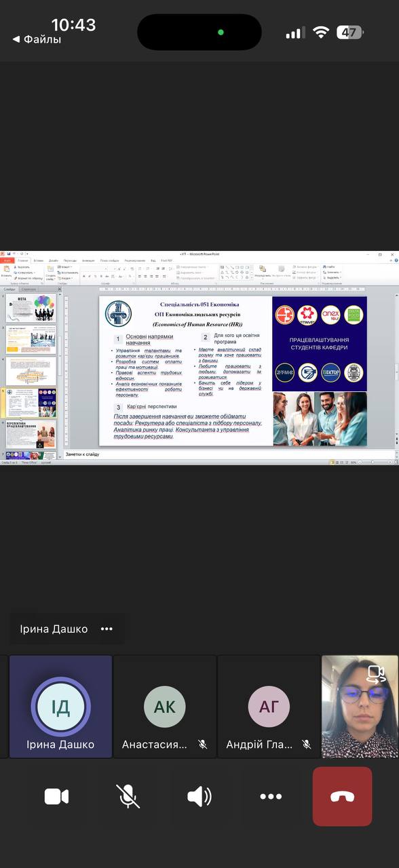The image size is (399, 868).
Task: Open more call options ellipsis in control bar
Action: pos(270,797)
